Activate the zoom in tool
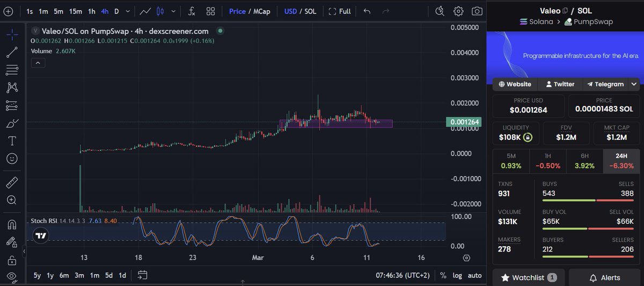Viewport: 644px width, 286px height. click(12, 200)
